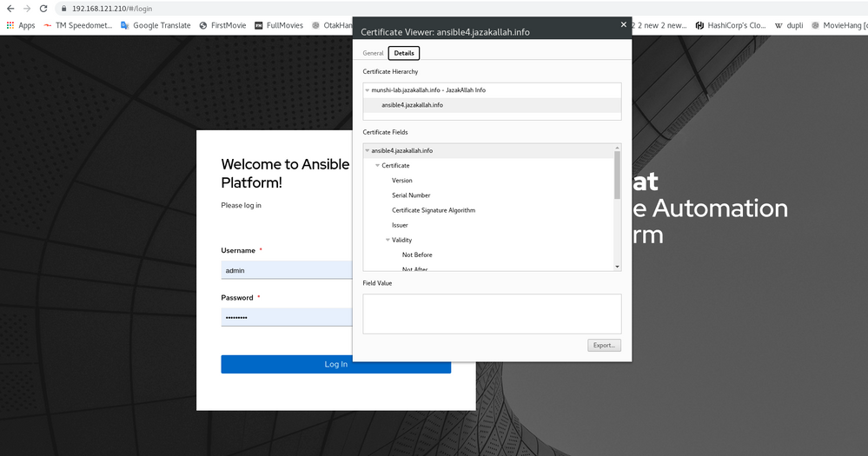Image resolution: width=868 pixels, height=456 pixels.
Task: Open HashiCorp's Clo... bookmark
Action: tap(731, 25)
